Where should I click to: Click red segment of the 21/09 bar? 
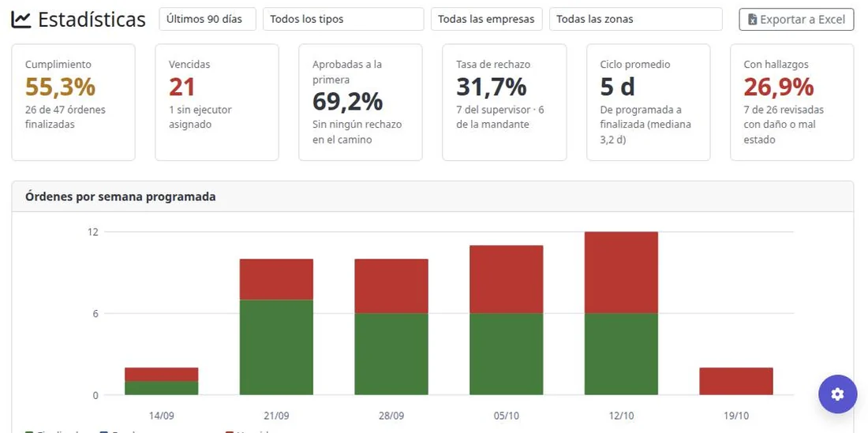(x=276, y=279)
